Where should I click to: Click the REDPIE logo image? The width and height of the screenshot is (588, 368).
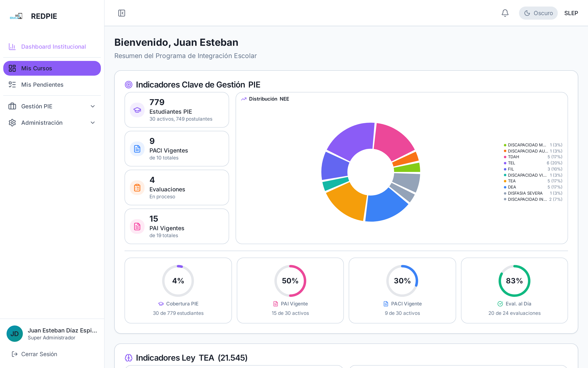click(16, 16)
